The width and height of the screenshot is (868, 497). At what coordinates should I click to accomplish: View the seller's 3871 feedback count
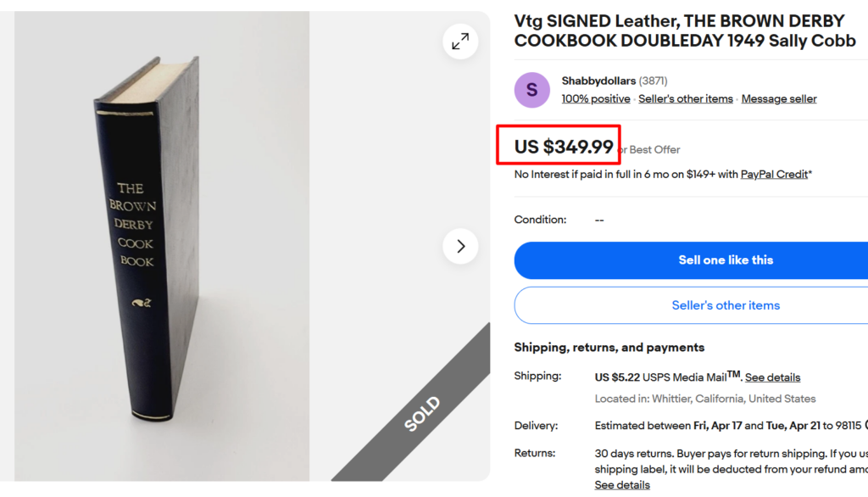[x=653, y=81]
